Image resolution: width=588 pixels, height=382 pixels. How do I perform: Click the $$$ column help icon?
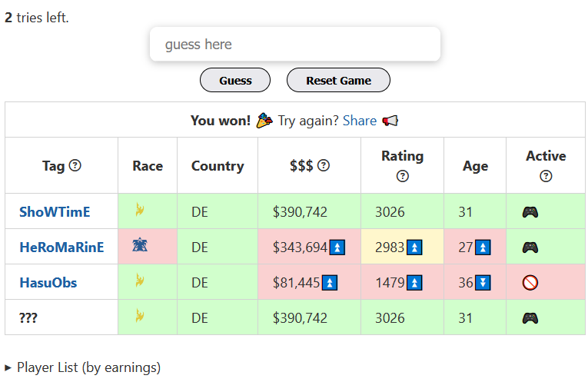[x=324, y=165]
